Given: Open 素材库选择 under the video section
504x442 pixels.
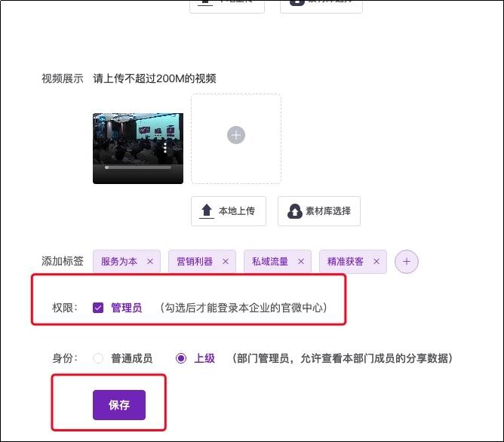Looking at the screenshot, I should coord(327,211).
